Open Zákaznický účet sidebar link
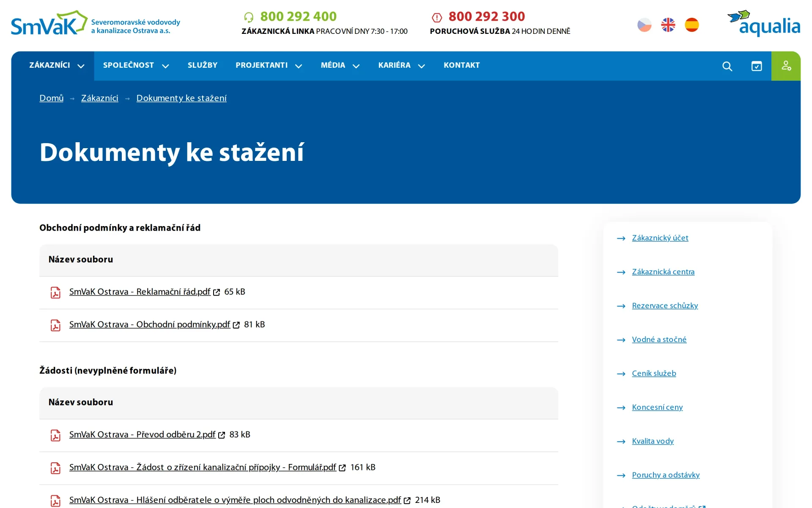This screenshot has width=812, height=508. pos(660,238)
